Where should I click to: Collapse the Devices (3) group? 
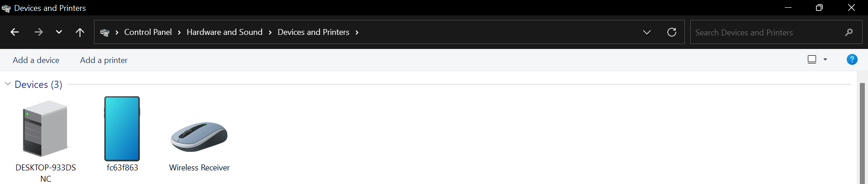point(8,84)
